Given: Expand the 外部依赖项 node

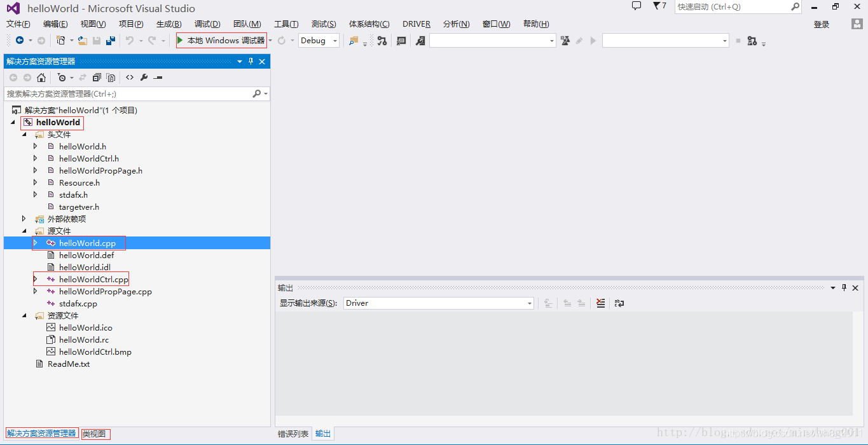Looking at the screenshot, I should [x=24, y=219].
